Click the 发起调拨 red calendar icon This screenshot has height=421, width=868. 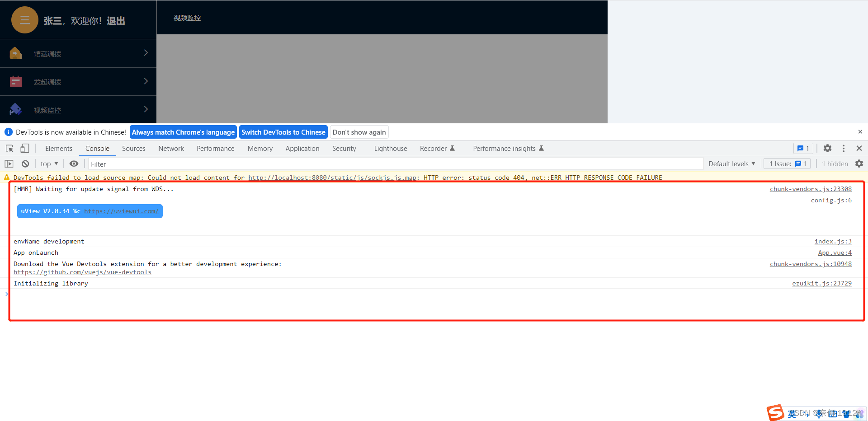16,81
